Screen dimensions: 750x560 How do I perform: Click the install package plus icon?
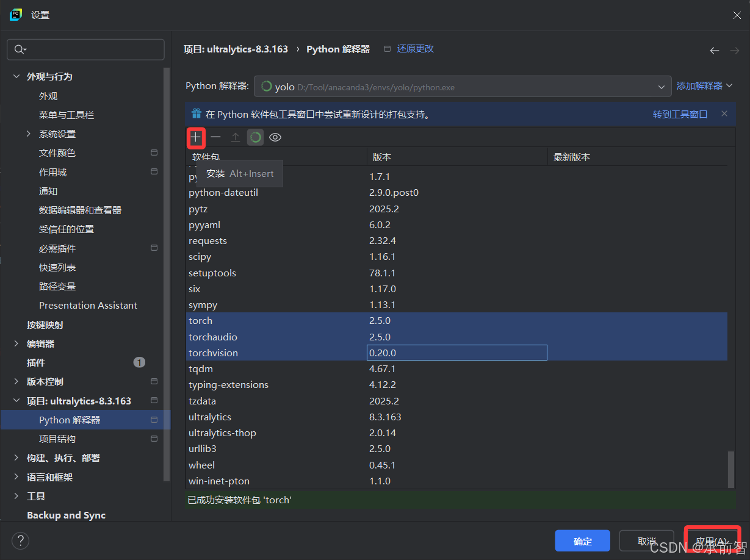click(x=195, y=137)
